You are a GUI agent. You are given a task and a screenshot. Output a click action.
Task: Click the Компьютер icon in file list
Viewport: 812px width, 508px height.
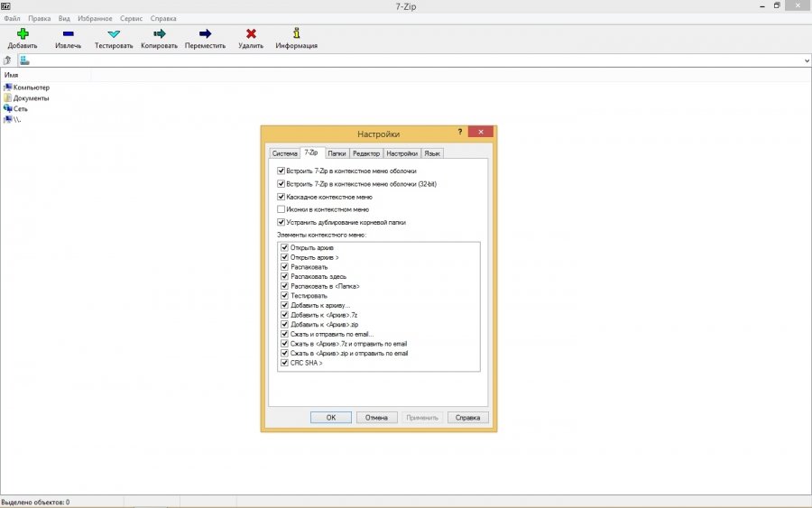click(x=7, y=87)
